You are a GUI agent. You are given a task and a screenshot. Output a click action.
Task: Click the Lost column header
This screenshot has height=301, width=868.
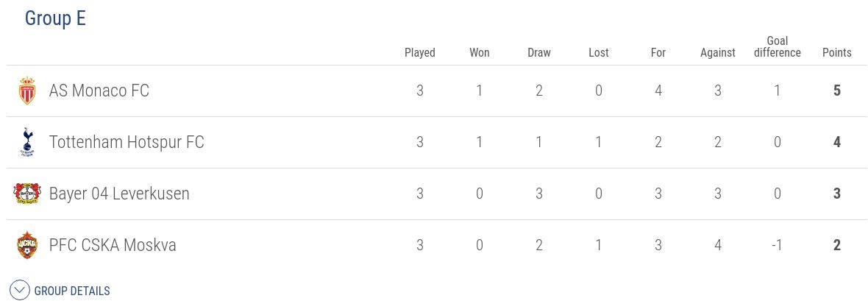coord(599,53)
